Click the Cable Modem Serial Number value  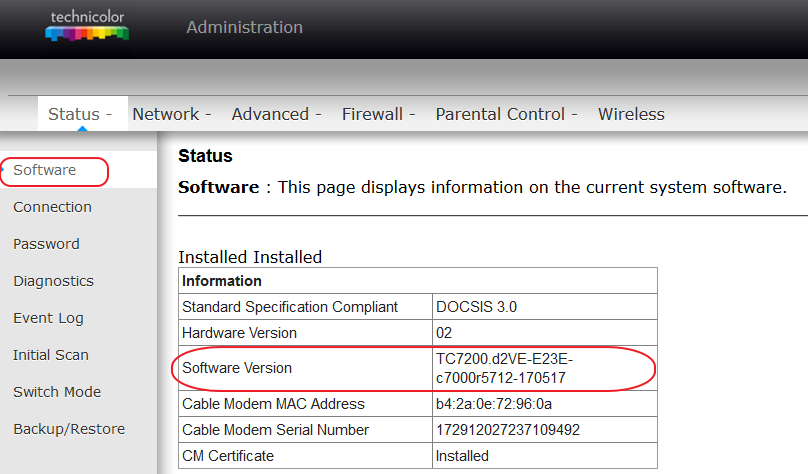508,430
